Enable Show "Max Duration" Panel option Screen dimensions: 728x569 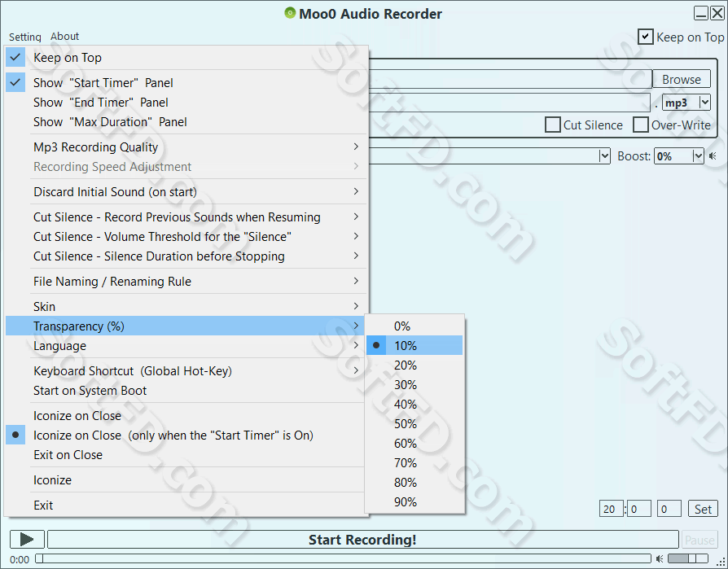[x=186, y=121]
